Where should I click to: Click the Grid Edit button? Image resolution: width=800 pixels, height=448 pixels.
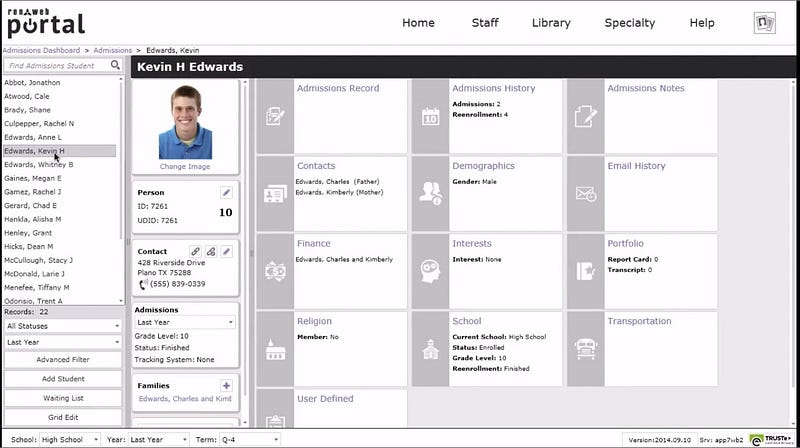coord(63,417)
